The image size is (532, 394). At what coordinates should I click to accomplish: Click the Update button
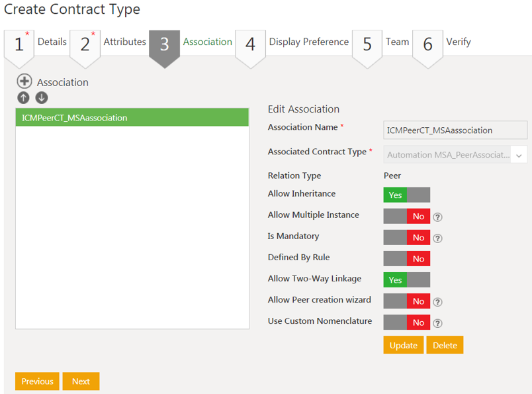(403, 345)
